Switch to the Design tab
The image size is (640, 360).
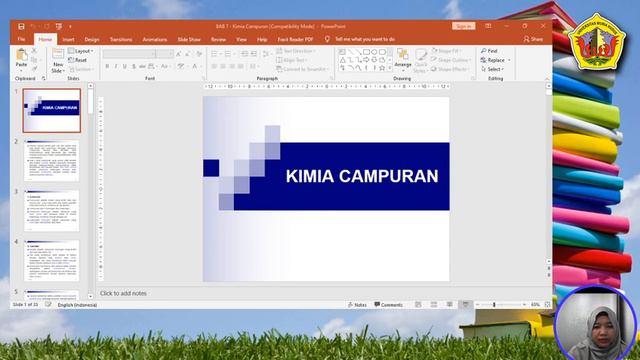(92, 39)
